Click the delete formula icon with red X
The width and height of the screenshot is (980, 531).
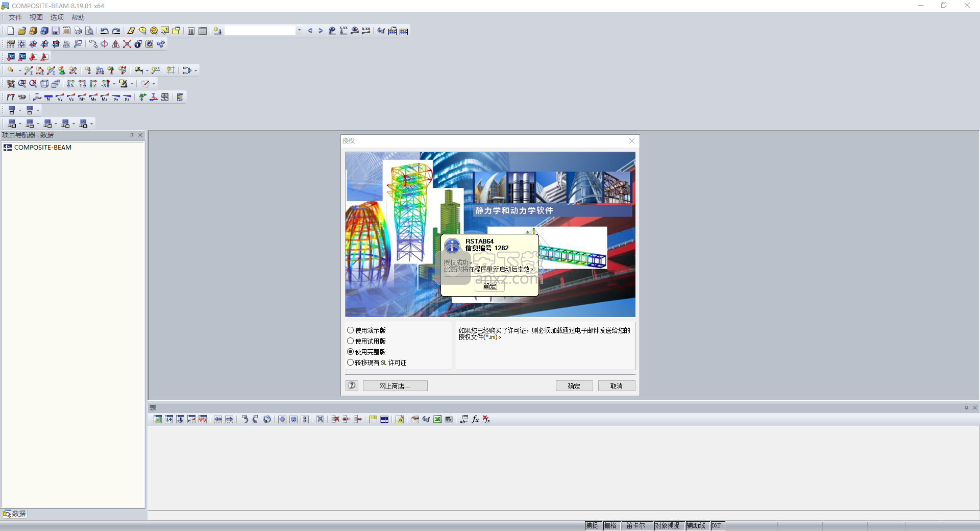pos(486,419)
